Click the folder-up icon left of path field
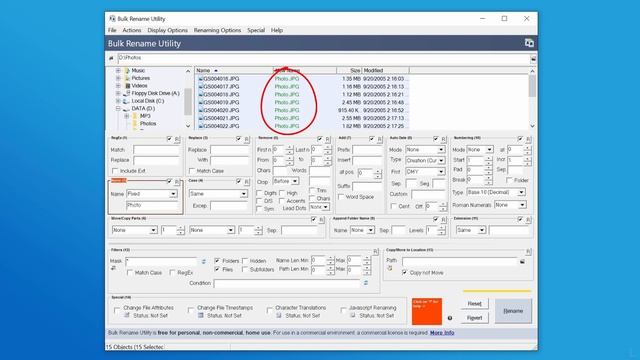640x360 pixels. click(x=111, y=58)
